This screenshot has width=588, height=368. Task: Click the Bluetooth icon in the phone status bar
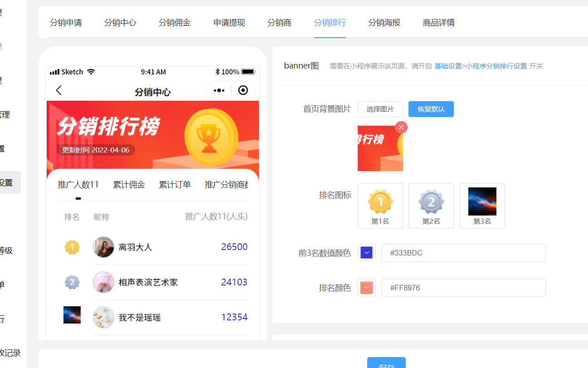click(x=218, y=72)
